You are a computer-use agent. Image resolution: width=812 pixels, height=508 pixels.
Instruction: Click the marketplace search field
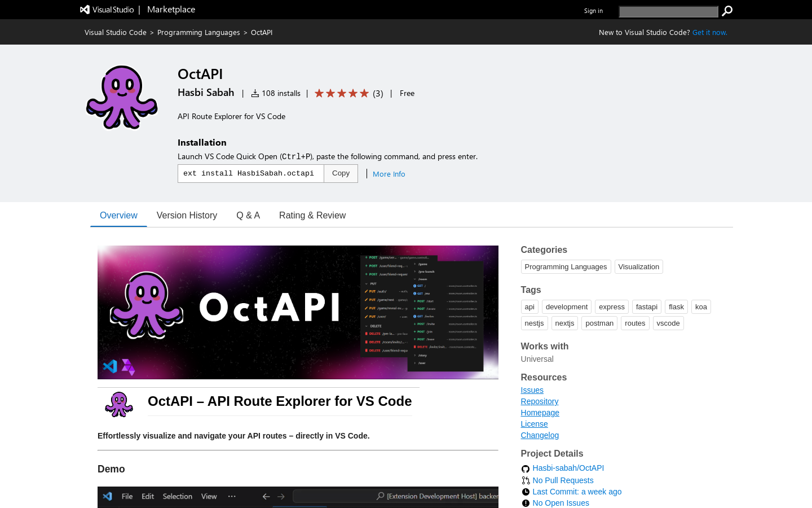[668, 11]
